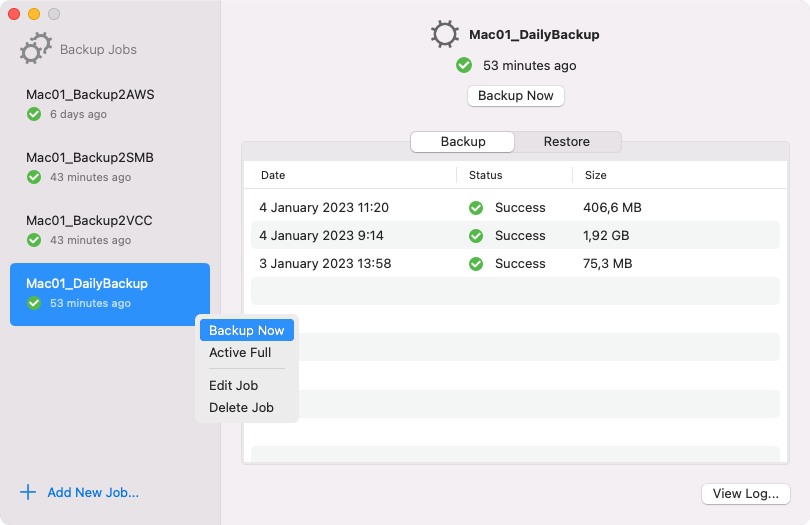Click green status check under Mac01_Backup2AWS
Screen dimensions: 810x525
click(x=34, y=114)
